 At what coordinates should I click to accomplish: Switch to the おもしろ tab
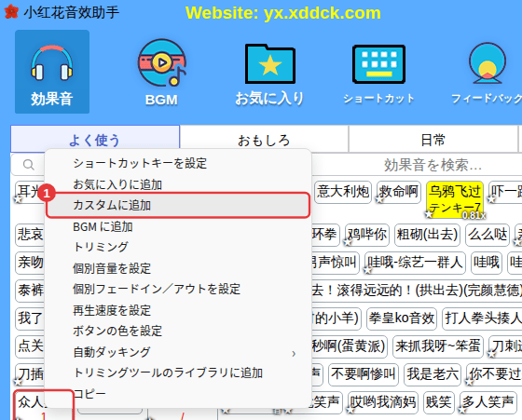click(x=264, y=140)
